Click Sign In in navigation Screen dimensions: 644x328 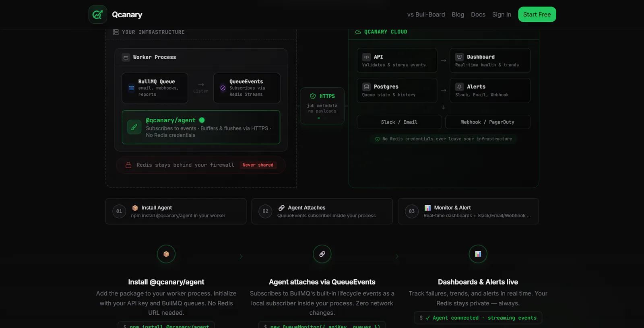(502, 14)
